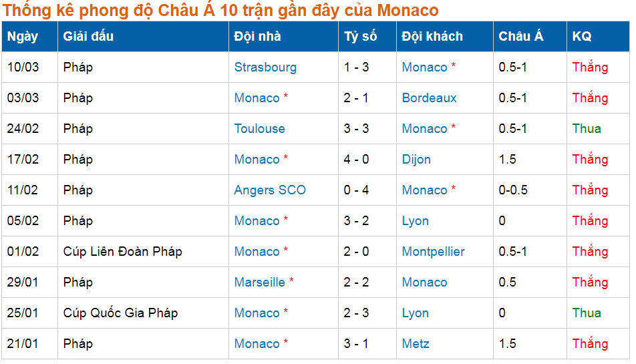Click Monaco away link in 29/01 row

tap(424, 283)
